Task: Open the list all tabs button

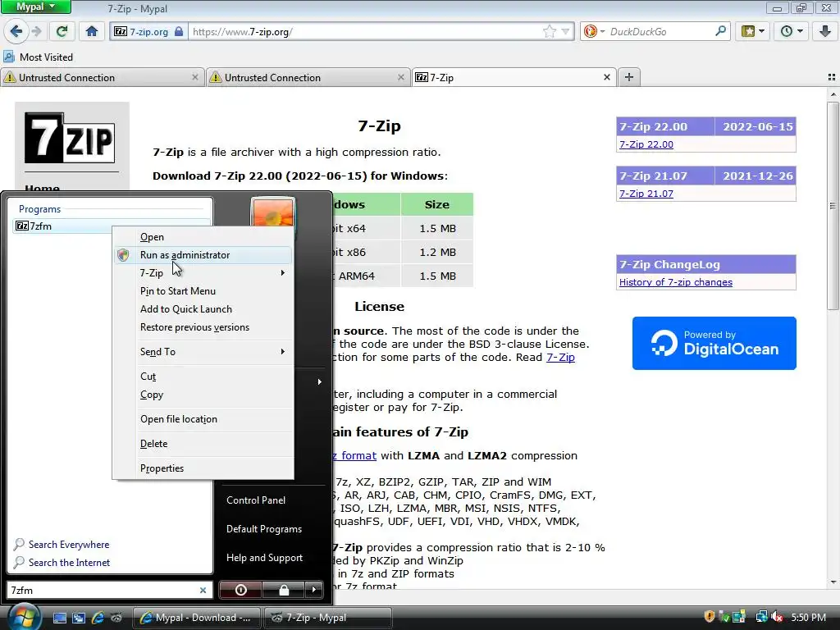Action: [x=832, y=78]
